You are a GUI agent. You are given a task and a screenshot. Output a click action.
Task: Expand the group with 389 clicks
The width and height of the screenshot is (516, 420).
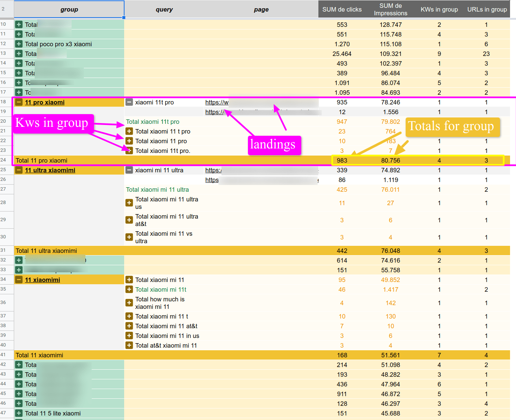coord(19,73)
